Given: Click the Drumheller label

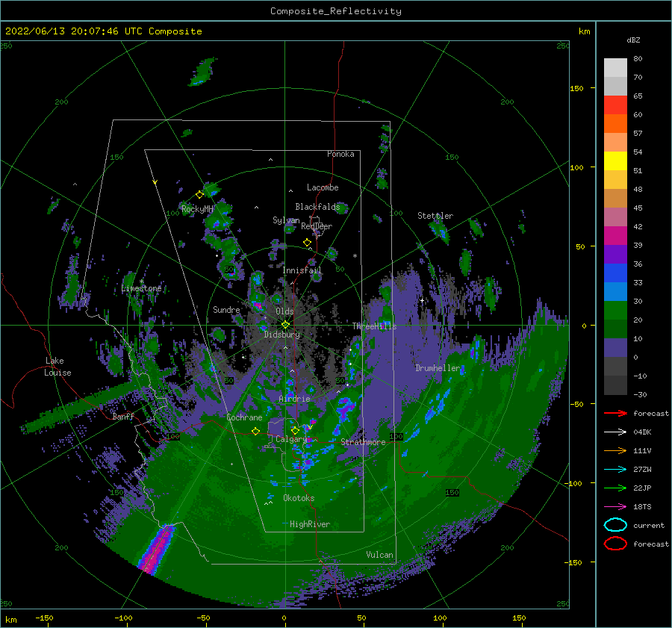Looking at the screenshot, I should (x=438, y=368).
